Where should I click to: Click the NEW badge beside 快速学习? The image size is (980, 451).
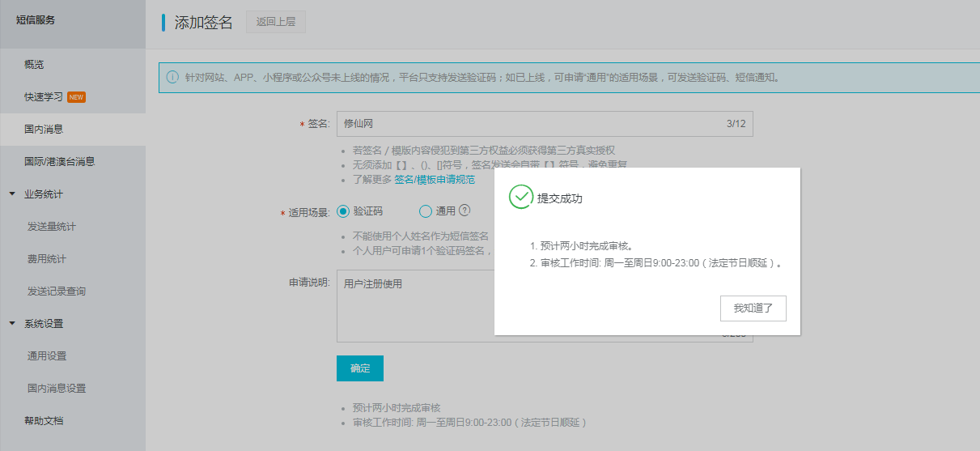tap(77, 97)
